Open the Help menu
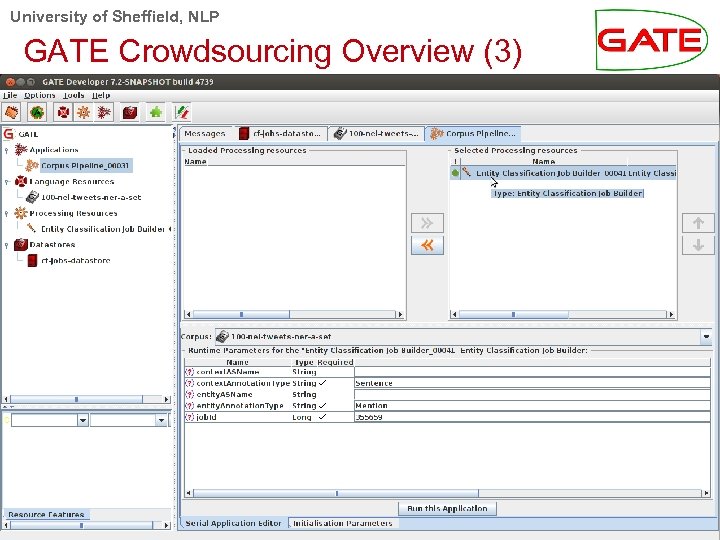Viewport: 720px width, 540px height. pyautogui.click(x=101, y=95)
